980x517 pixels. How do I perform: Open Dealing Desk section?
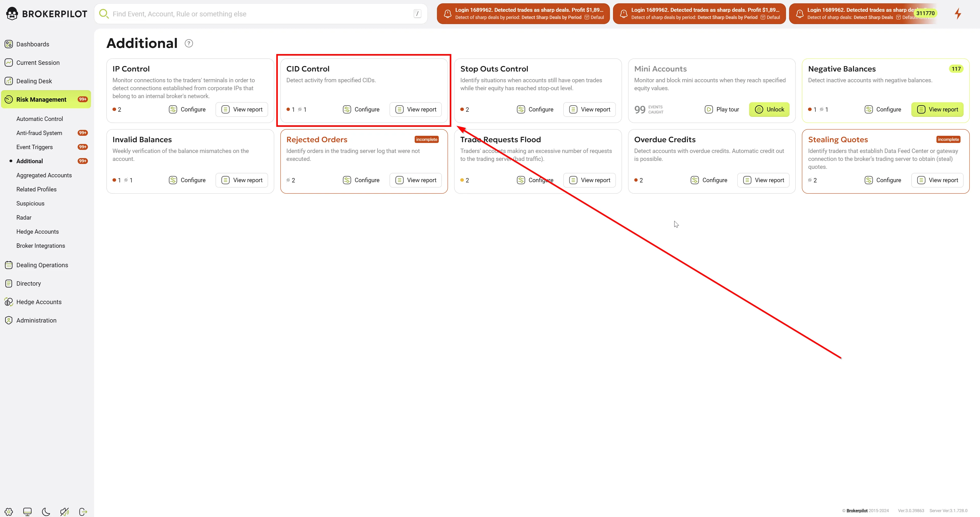coord(46,81)
